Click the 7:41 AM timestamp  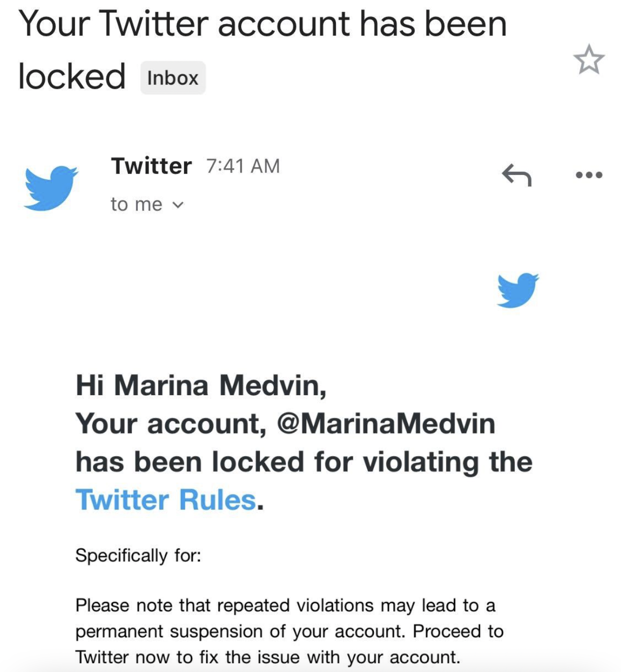coord(243,166)
